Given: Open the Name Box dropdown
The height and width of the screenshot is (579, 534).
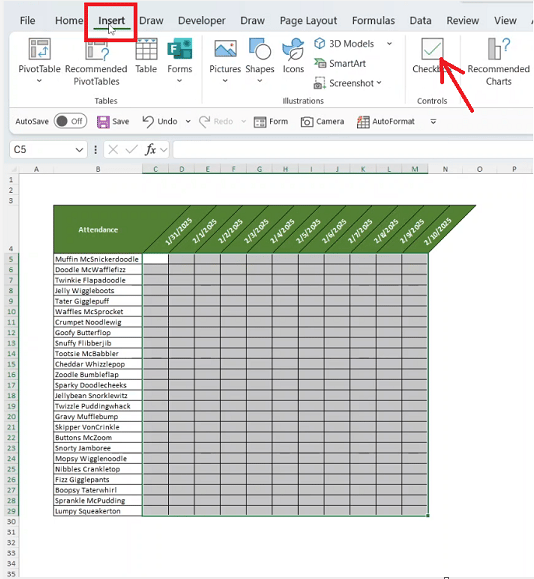Looking at the screenshot, I should (x=79, y=150).
